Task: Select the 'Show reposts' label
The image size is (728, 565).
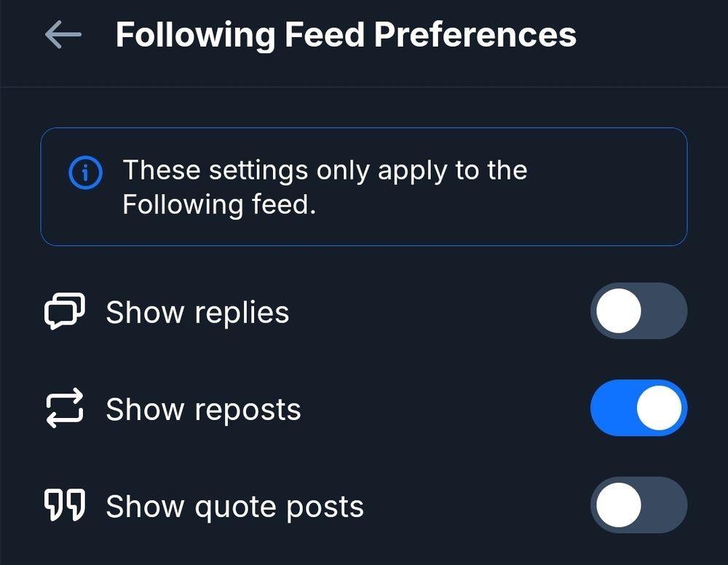Action: (x=203, y=408)
